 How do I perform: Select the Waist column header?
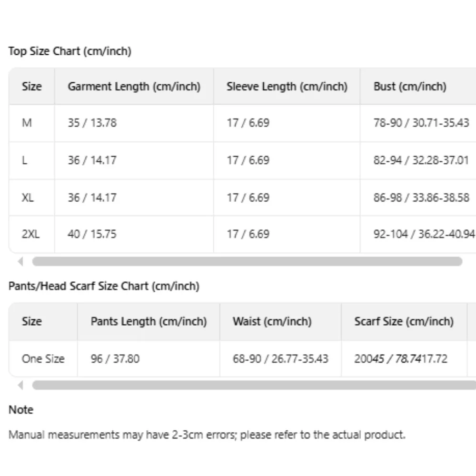coord(272,321)
